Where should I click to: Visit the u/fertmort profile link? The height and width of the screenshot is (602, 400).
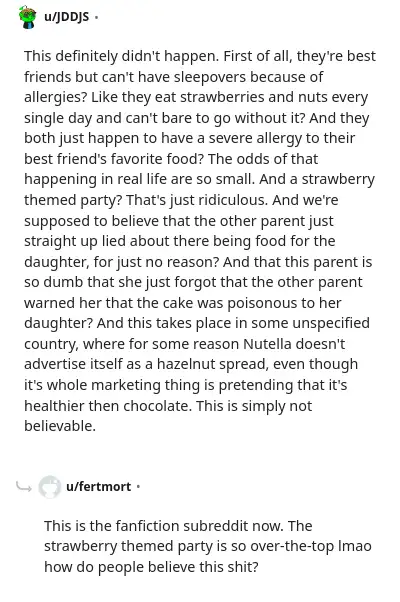click(x=98, y=486)
